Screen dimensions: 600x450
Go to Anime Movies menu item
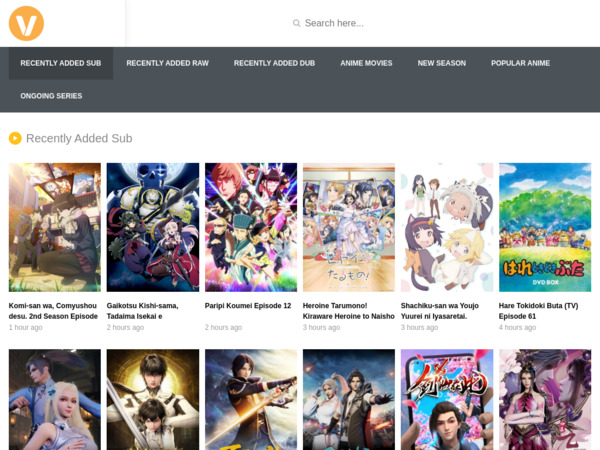(366, 63)
